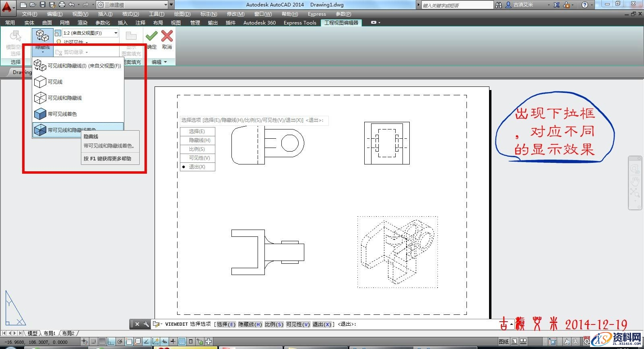This screenshot has width=644, height=349.
Task: Switch to the 布局2 layout tab
Action: 68,333
